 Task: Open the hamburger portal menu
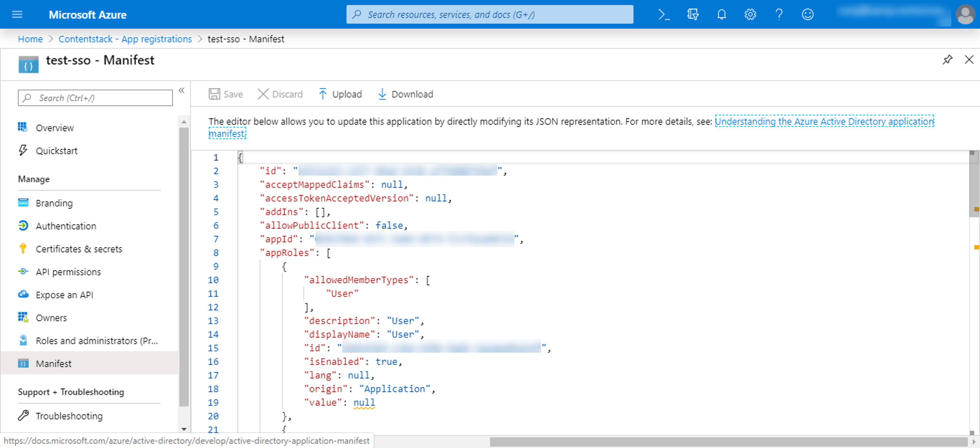tap(17, 15)
